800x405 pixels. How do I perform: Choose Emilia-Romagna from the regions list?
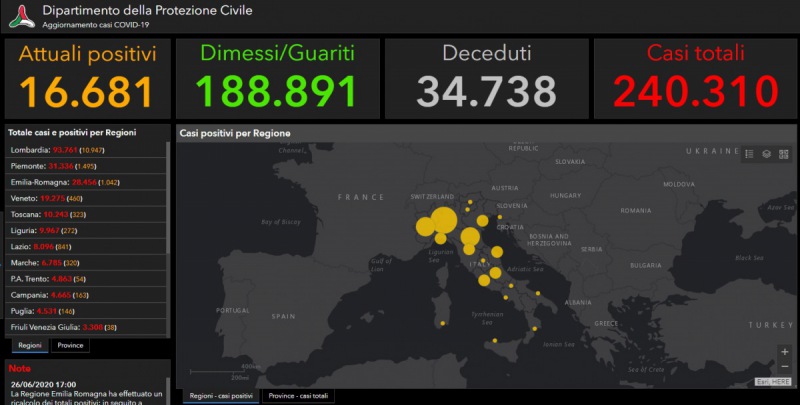(x=85, y=182)
